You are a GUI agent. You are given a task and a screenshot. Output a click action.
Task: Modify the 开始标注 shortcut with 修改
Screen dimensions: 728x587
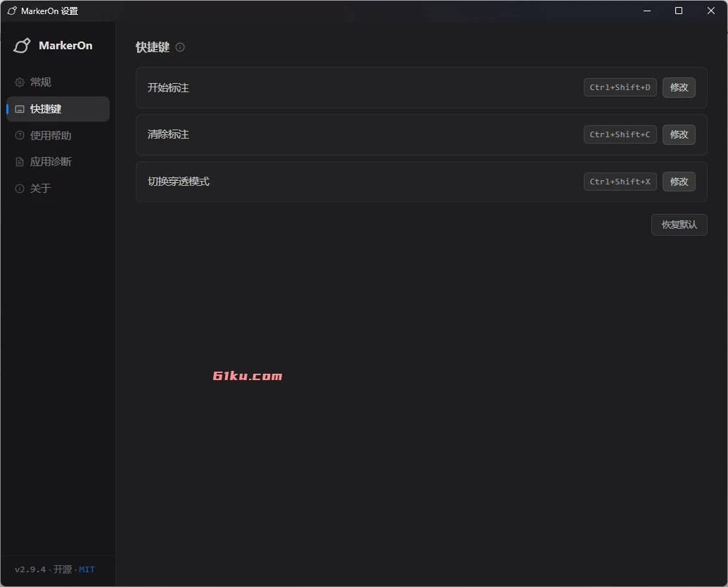coord(679,87)
